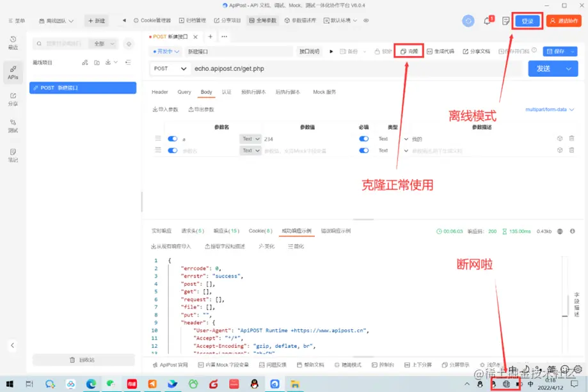Open the 分享 share sidebar icon
This screenshot has height=392, width=588.
coord(13,99)
